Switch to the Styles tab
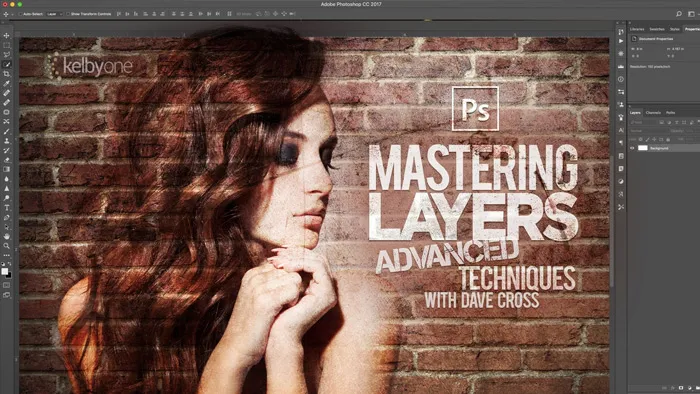The height and width of the screenshot is (394, 700). (x=675, y=29)
